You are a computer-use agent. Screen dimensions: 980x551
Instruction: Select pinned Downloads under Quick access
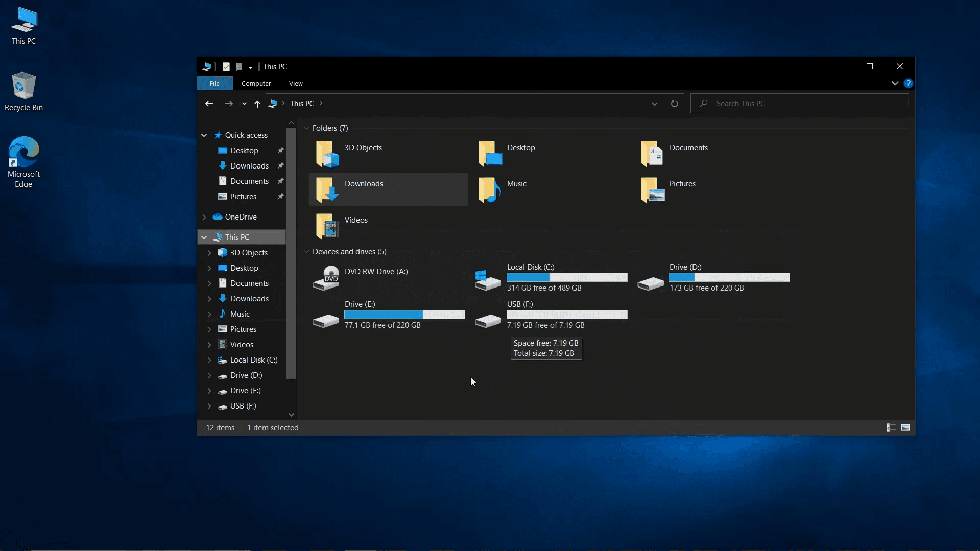[x=249, y=166]
